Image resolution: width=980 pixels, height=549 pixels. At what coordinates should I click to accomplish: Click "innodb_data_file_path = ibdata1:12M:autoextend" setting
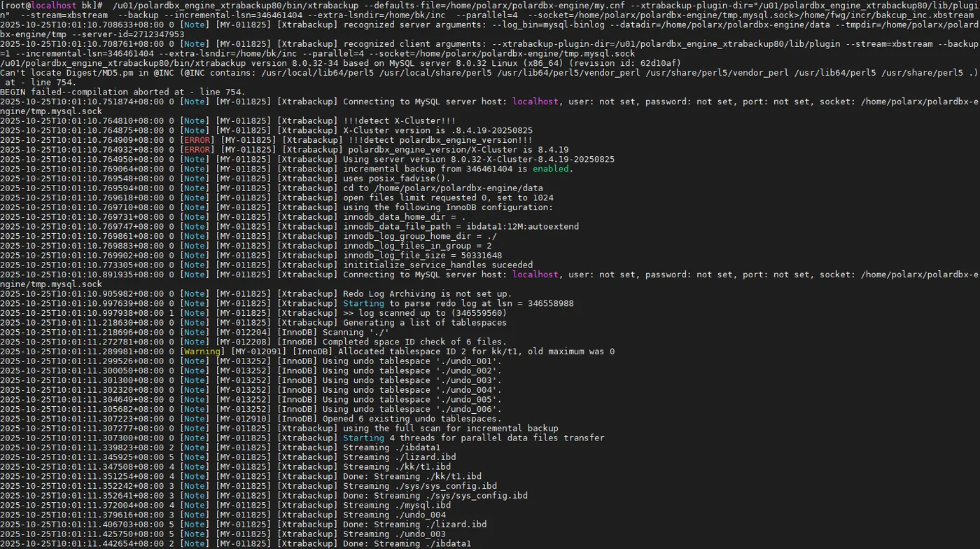click(461, 227)
